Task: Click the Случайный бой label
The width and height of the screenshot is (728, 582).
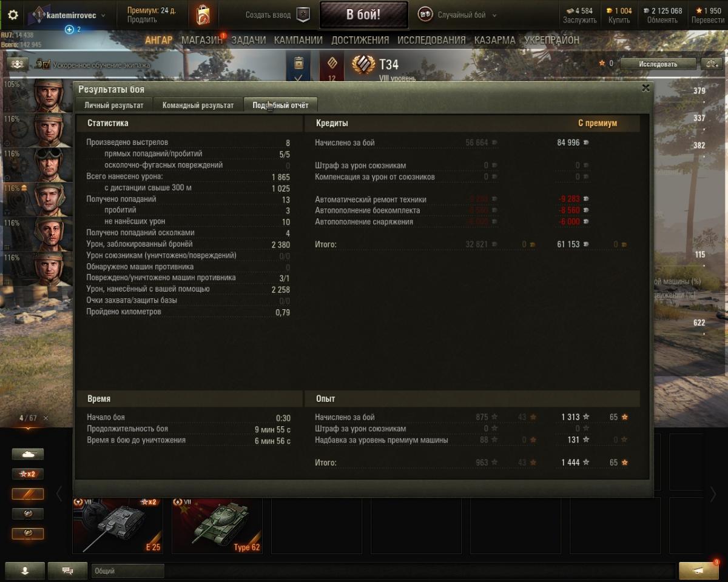Action: click(x=463, y=15)
